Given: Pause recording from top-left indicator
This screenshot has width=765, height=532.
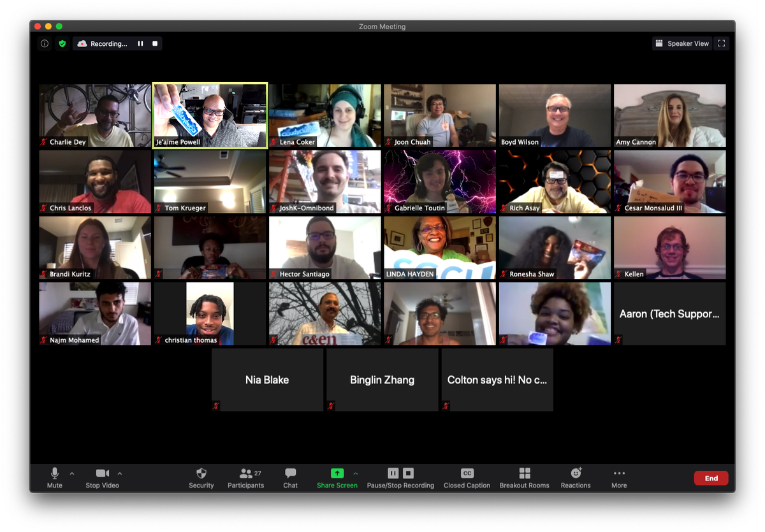Looking at the screenshot, I should click(x=140, y=44).
